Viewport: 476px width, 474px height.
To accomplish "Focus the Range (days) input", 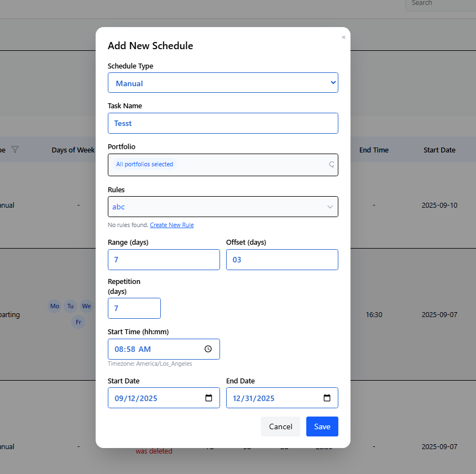I will pos(164,260).
